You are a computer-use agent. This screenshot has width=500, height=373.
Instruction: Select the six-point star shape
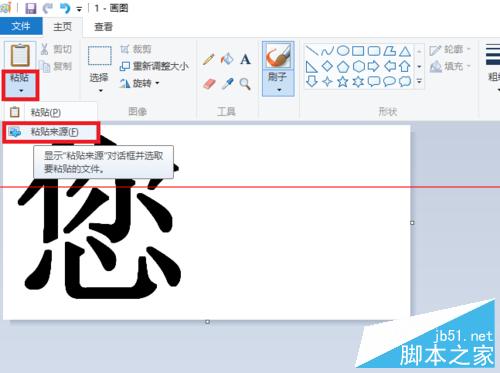pyautogui.click(x=358, y=81)
